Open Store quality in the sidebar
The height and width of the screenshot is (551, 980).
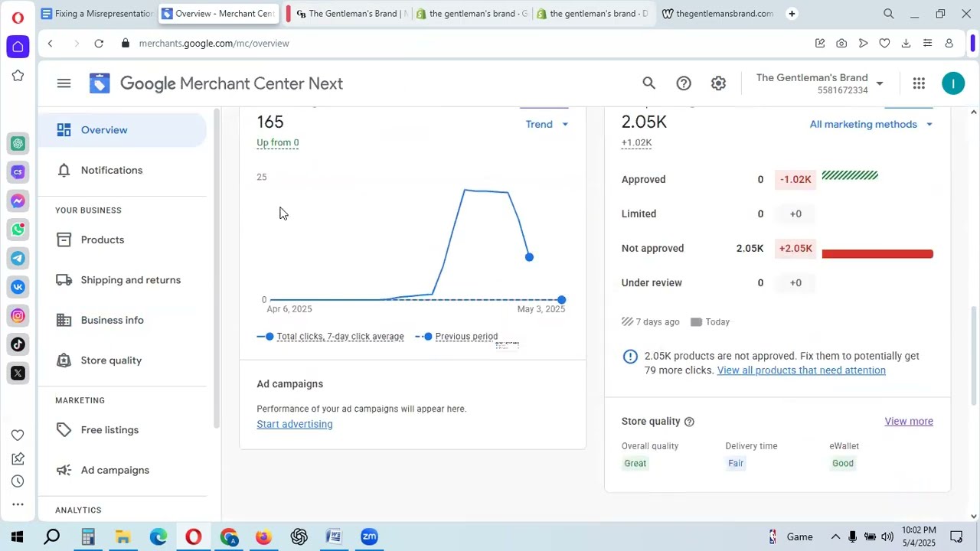coord(122,360)
